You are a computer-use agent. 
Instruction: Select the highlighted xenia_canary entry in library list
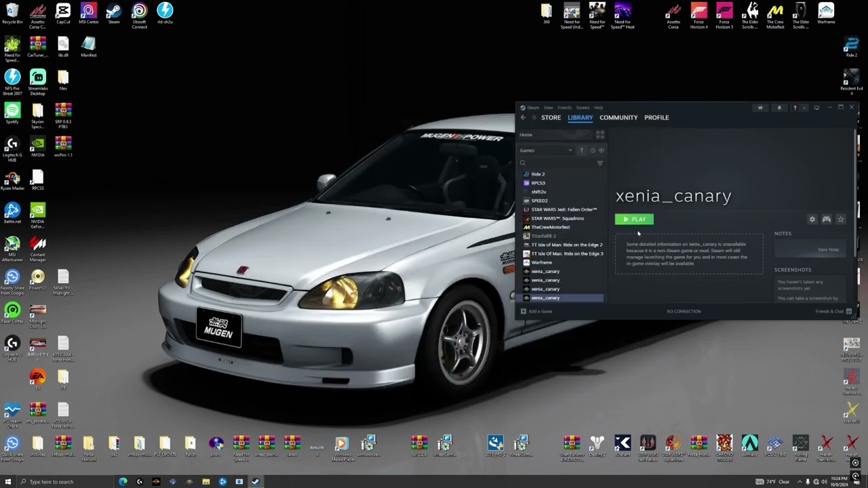pos(562,298)
